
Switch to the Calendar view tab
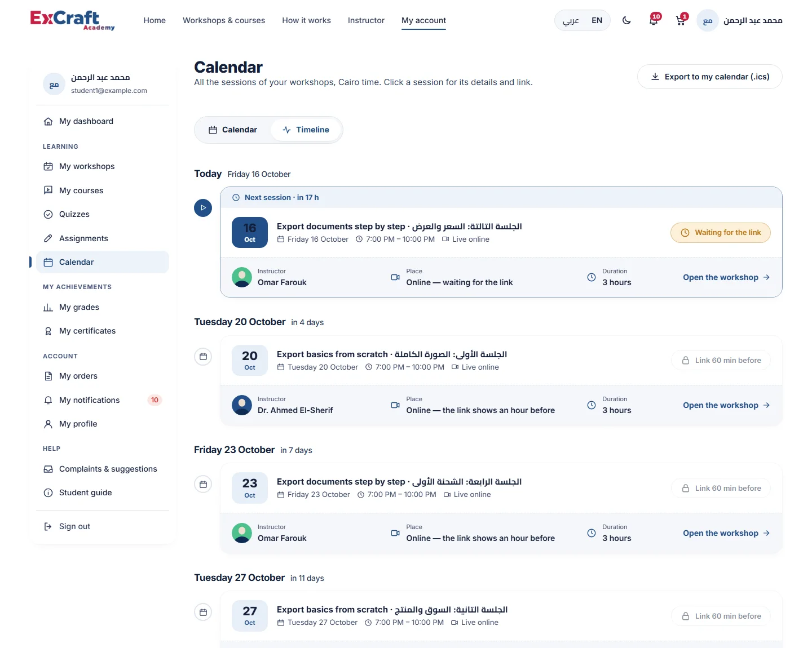click(x=233, y=130)
